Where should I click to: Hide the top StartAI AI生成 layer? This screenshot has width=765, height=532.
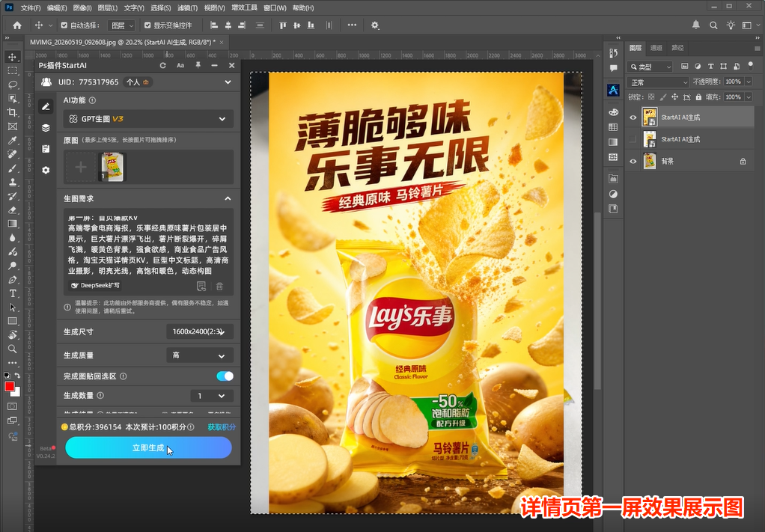[x=633, y=117]
